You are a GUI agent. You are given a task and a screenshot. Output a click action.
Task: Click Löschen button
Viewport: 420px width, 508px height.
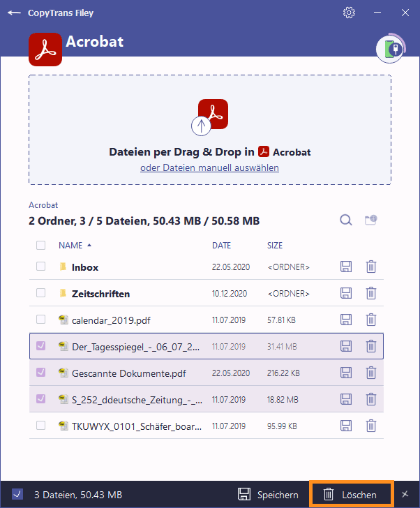(352, 494)
